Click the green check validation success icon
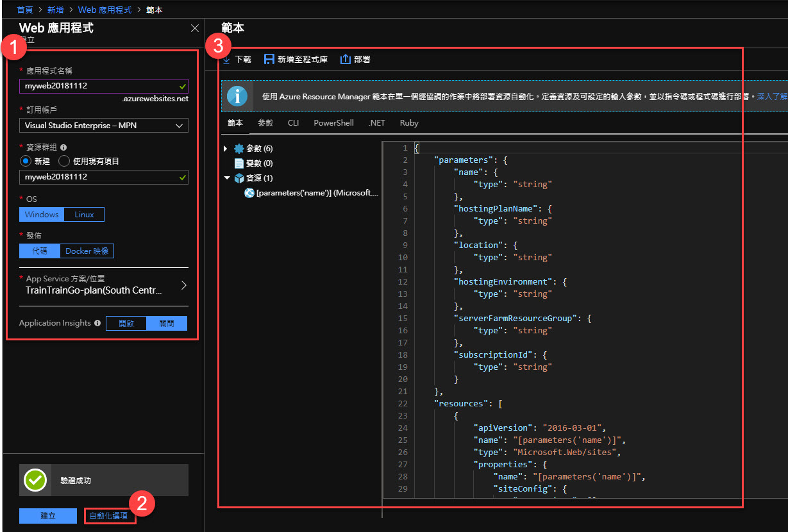 (35, 480)
